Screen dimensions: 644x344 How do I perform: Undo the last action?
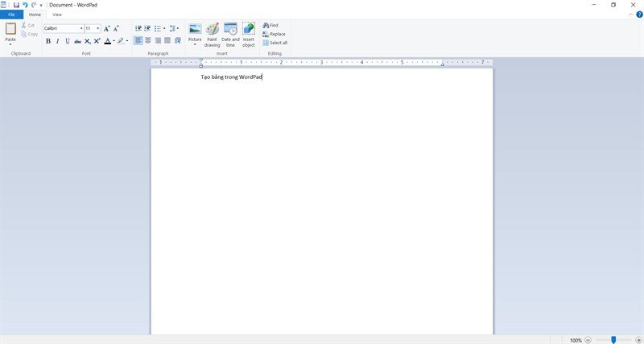click(25, 5)
